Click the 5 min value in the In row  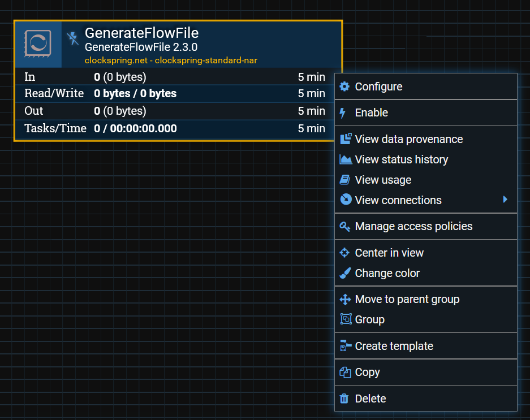click(311, 77)
